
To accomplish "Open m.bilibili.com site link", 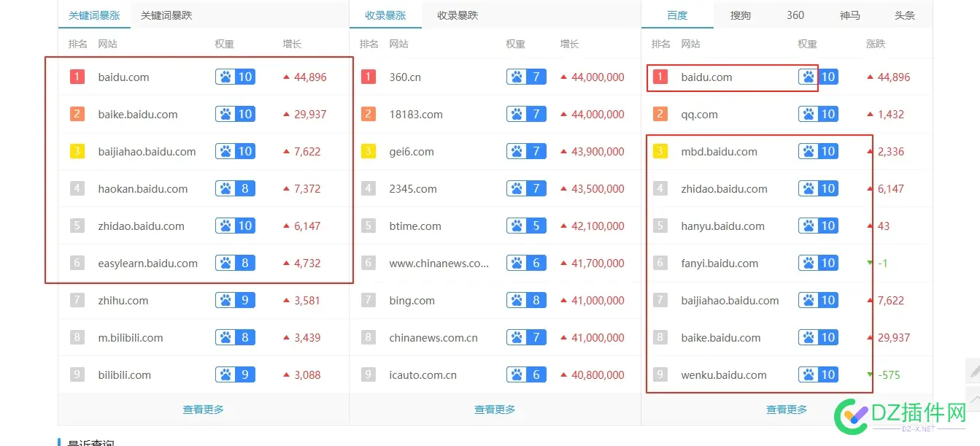I will click(x=131, y=338).
